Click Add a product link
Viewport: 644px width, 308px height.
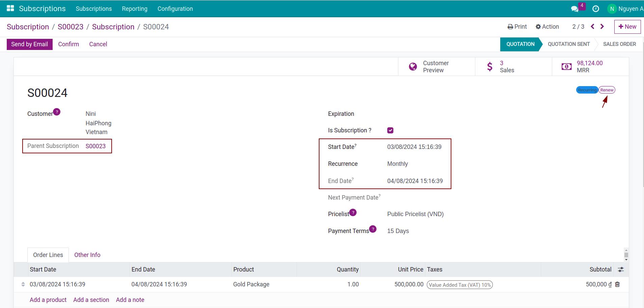tap(48, 300)
